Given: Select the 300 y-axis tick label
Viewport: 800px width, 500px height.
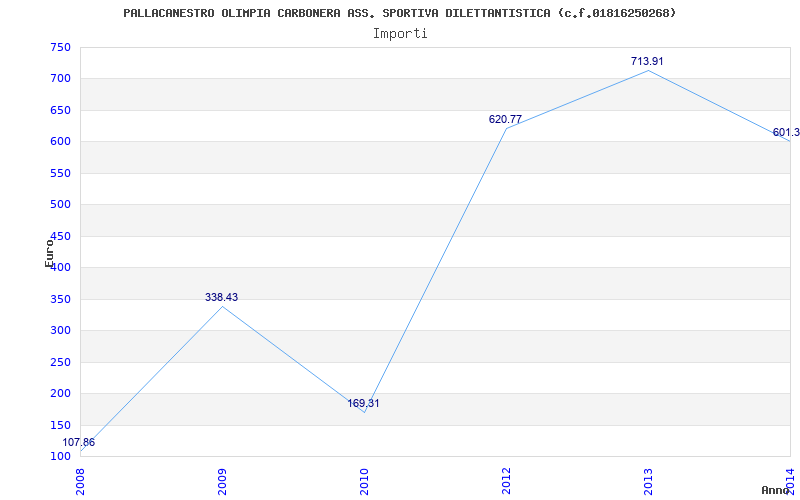Looking at the screenshot, I should coord(60,331).
